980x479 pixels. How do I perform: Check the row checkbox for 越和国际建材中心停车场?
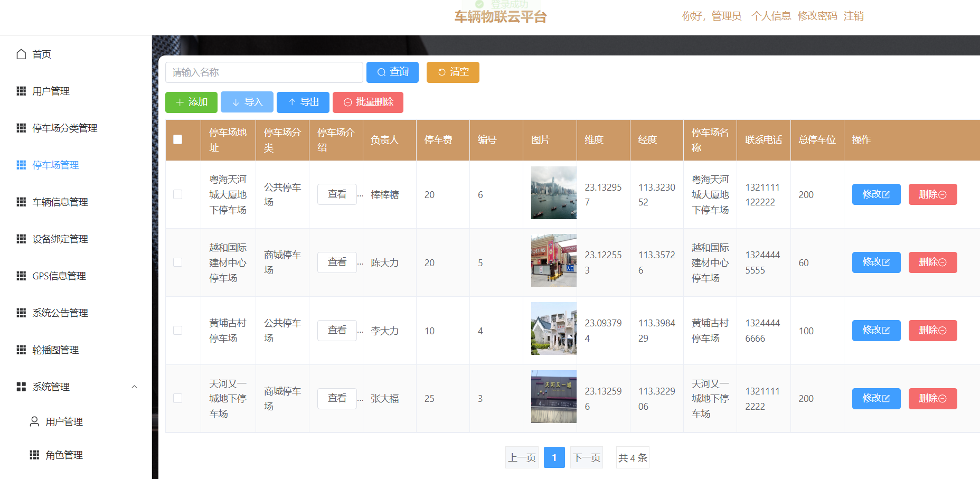click(x=178, y=262)
